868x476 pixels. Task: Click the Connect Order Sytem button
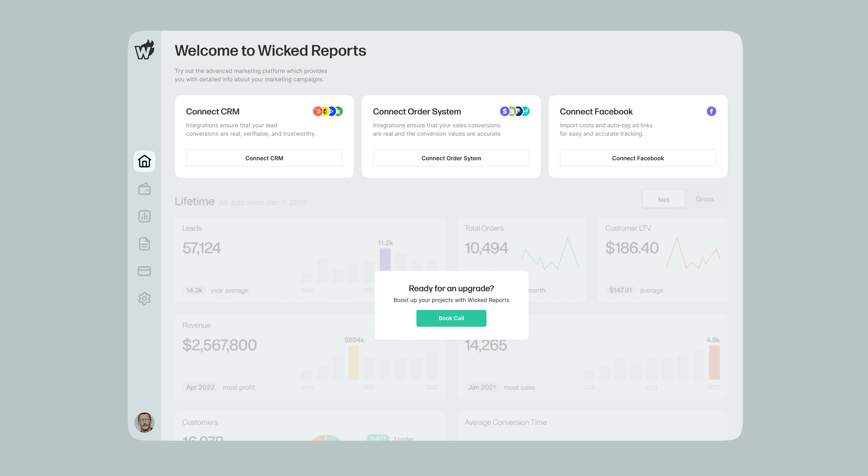tap(451, 158)
